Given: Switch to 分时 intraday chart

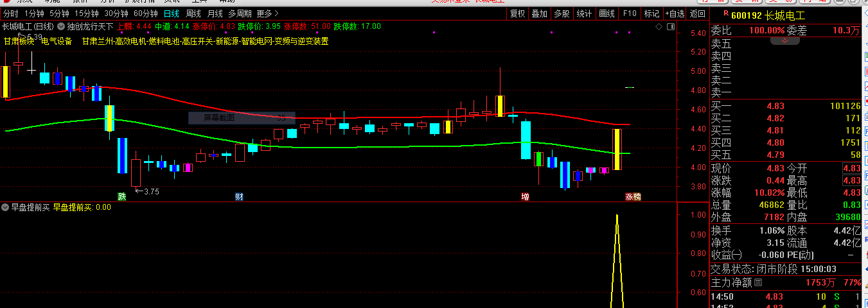Looking at the screenshot, I should click(x=11, y=13).
